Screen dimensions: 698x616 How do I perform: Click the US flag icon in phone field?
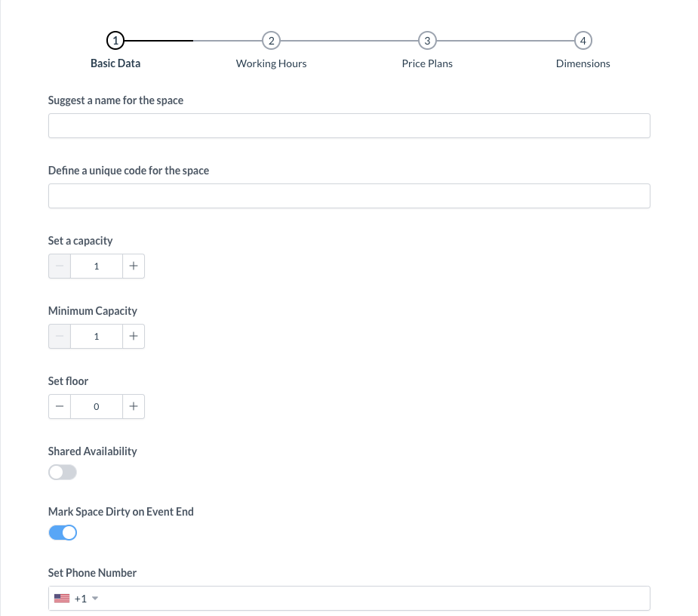pos(62,599)
